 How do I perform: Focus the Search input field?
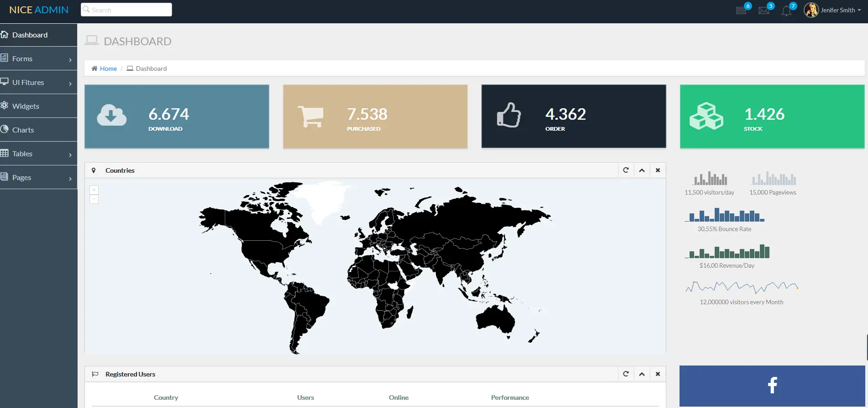[x=126, y=10]
